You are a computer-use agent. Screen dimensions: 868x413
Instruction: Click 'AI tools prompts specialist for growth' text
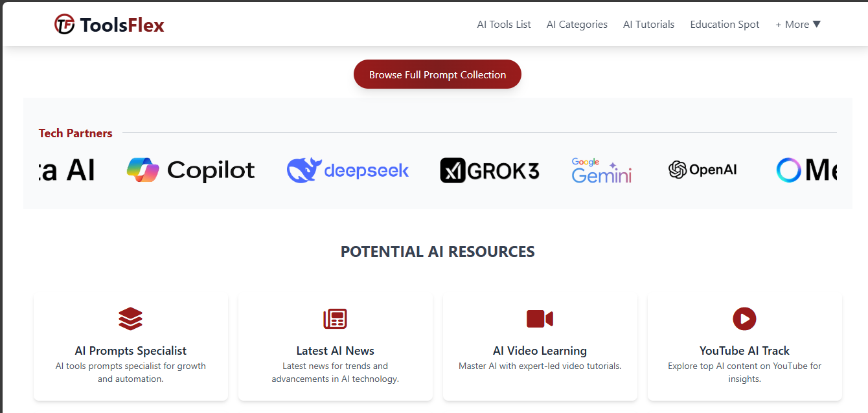coord(131,372)
